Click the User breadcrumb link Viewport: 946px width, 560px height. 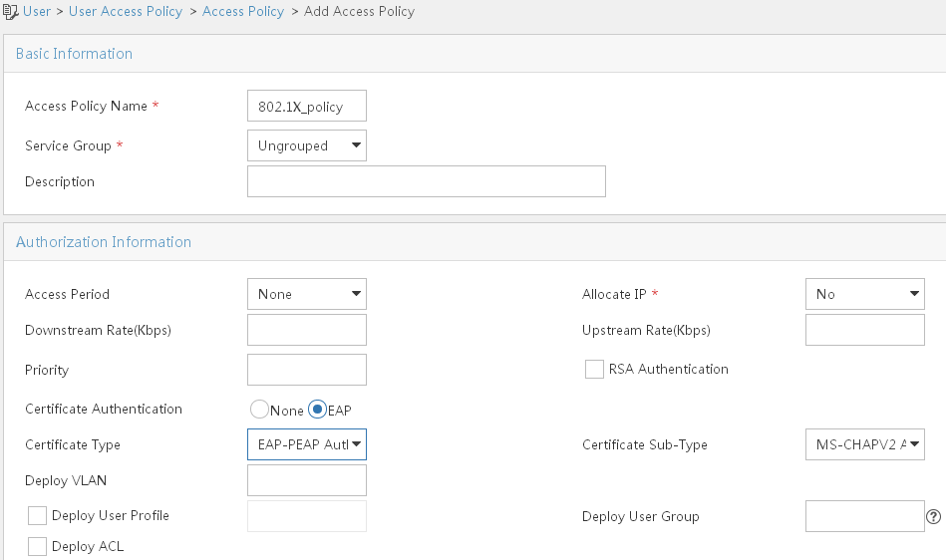click(x=37, y=11)
